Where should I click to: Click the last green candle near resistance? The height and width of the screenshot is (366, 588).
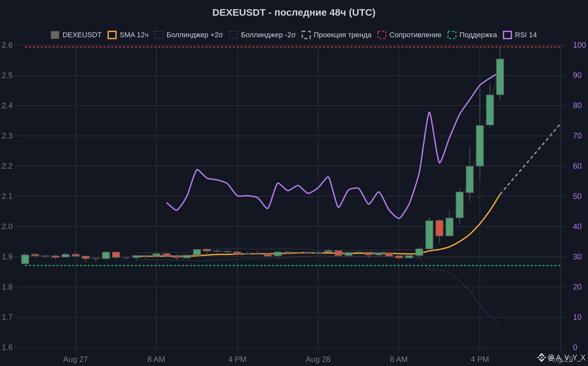[x=500, y=77]
